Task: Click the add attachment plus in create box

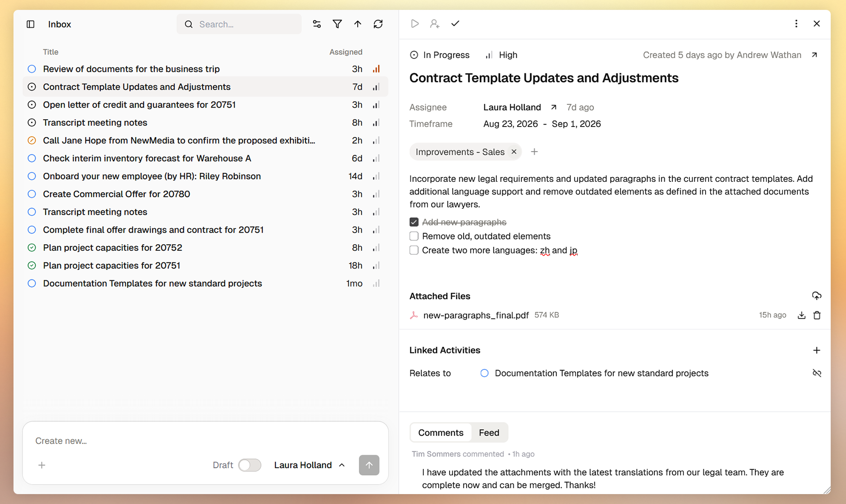Action: click(42, 465)
